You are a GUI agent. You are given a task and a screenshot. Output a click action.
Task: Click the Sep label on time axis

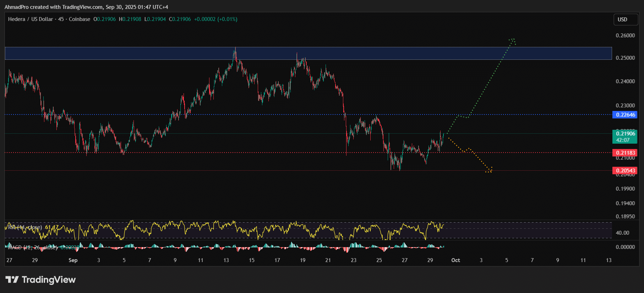point(73,260)
